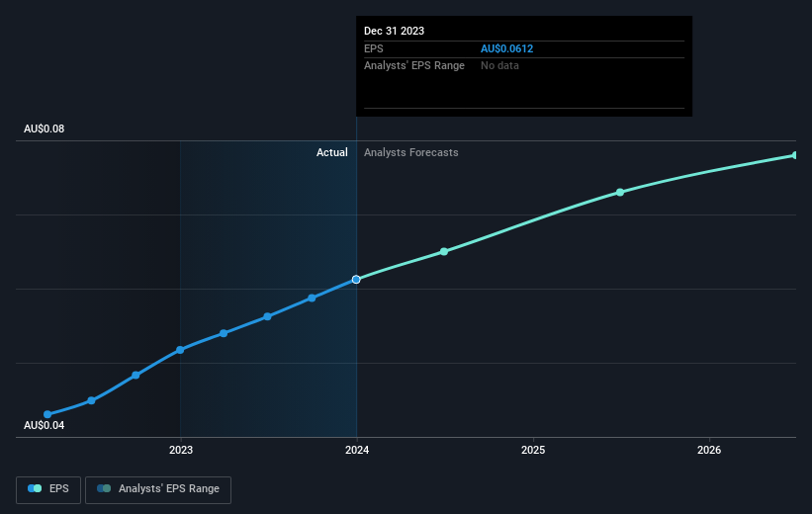Click the 'Actual' label on chart
This screenshot has height=514, width=812.
click(x=332, y=152)
